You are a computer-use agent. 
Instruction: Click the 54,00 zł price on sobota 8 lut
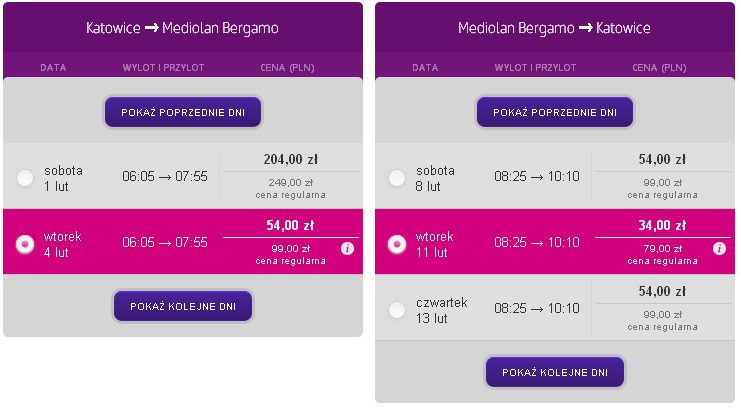tap(663, 159)
